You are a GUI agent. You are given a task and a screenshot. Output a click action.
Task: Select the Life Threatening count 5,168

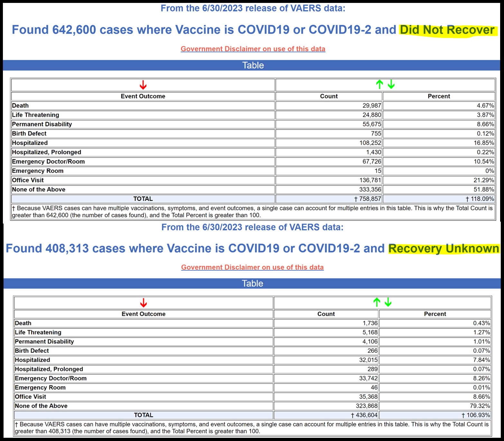click(x=370, y=332)
